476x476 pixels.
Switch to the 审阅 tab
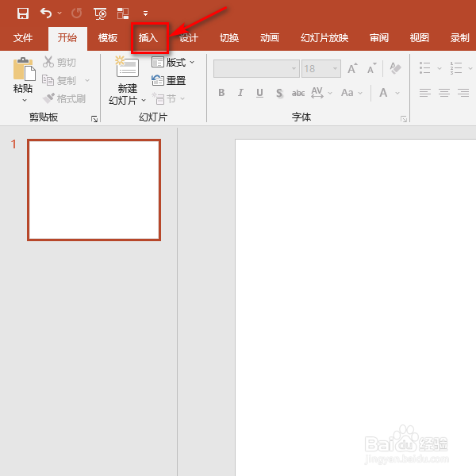point(379,38)
